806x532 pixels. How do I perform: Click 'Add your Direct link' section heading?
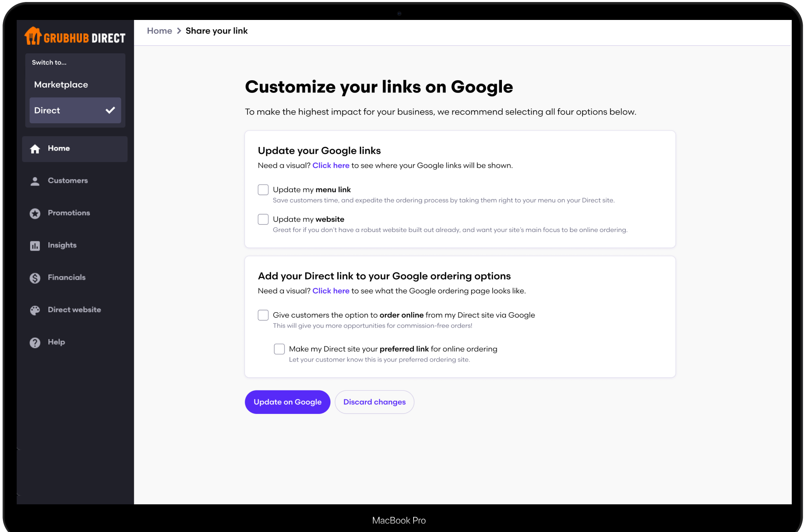pos(384,276)
